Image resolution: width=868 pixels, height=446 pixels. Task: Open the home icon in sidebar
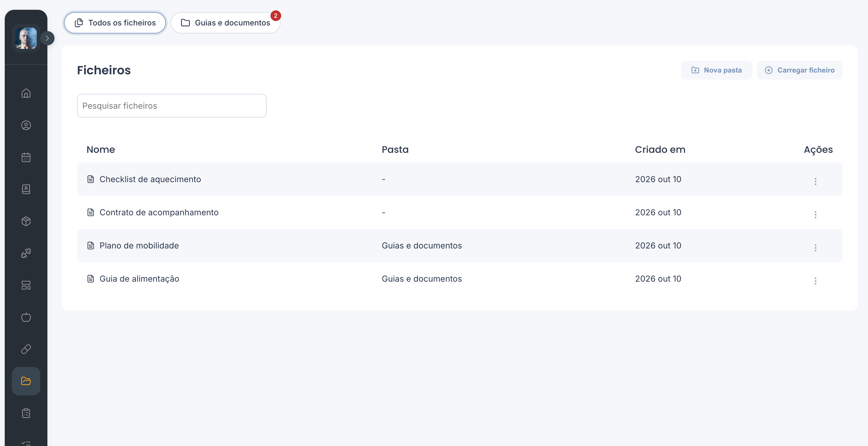point(26,93)
